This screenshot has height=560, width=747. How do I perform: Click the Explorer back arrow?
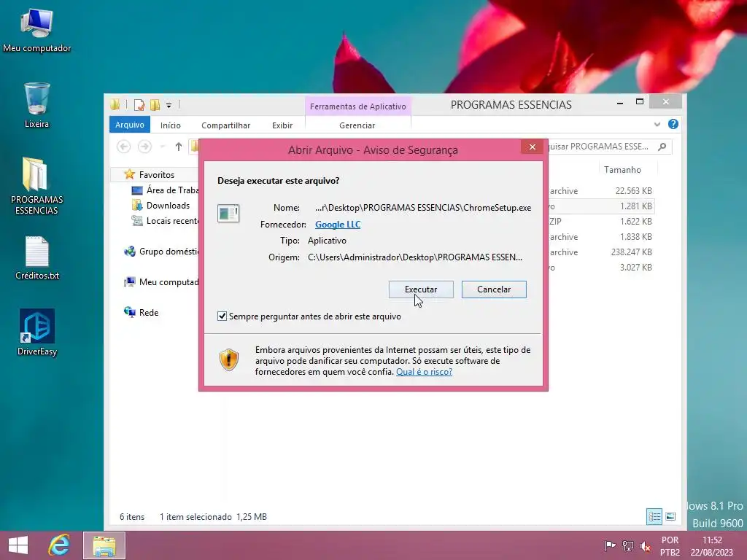tap(123, 147)
